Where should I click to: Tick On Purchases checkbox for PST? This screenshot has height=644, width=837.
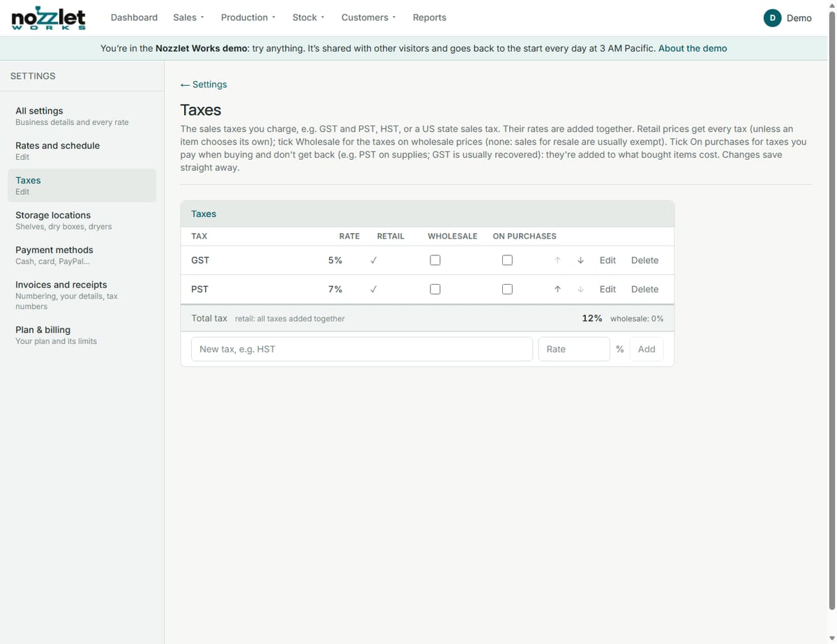(x=507, y=289)
